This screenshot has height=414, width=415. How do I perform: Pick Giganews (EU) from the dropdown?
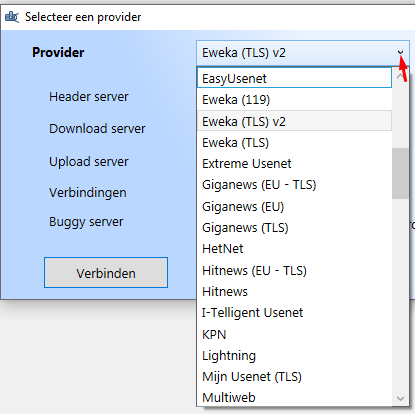pos(294,207)
